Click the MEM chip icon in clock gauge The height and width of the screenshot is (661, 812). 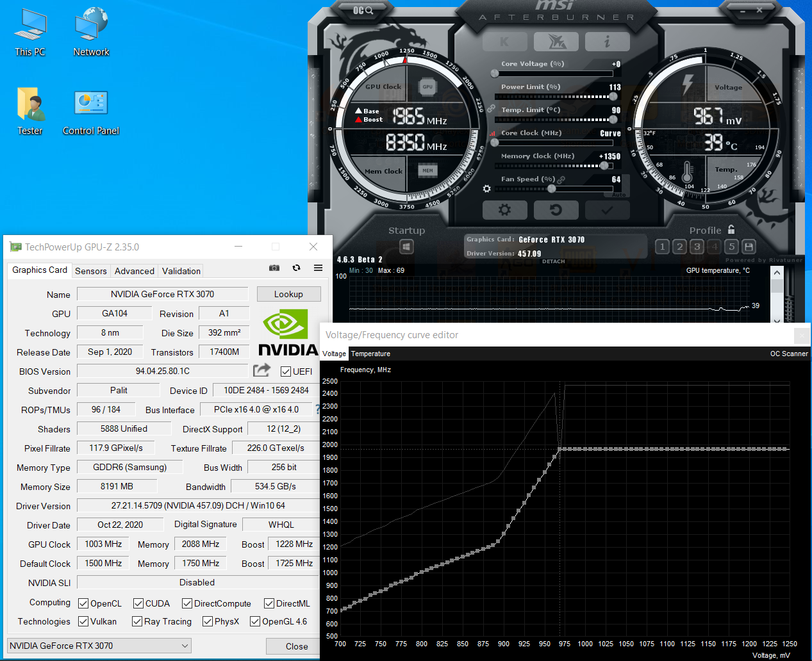[x=427, y=170]
